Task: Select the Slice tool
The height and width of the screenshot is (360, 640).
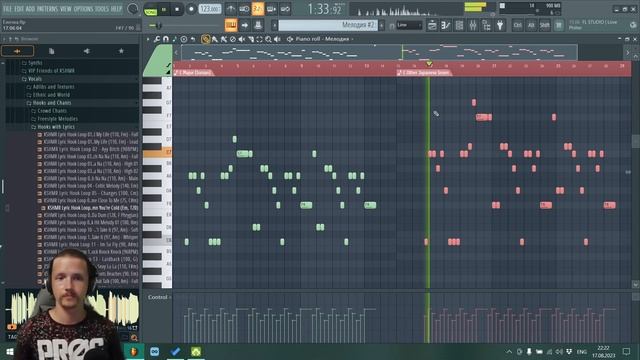Action: click(x=251, y=39)
